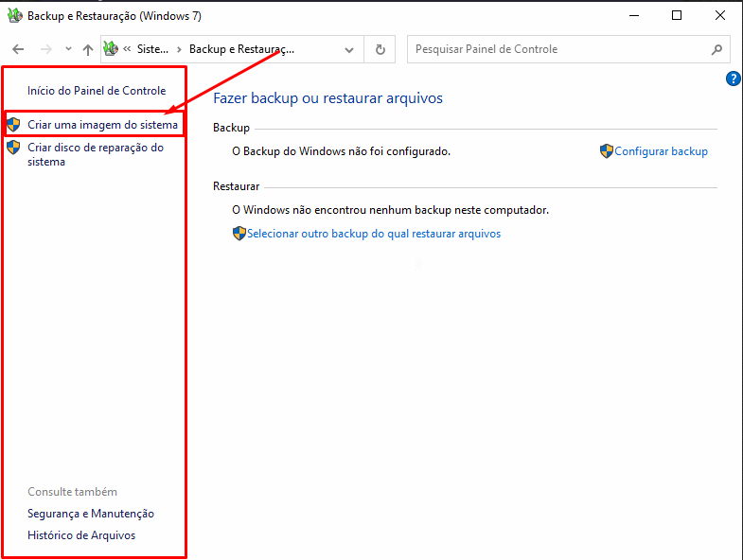
Task: Minimize the Backup e Restauração window
Action: click(x=634, y=16)
